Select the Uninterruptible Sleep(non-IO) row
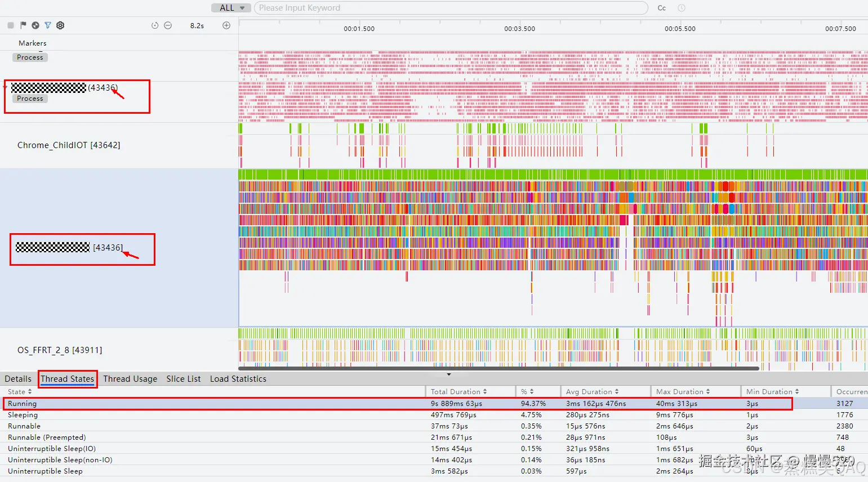868x482 pixels. (x=434, y=460)
